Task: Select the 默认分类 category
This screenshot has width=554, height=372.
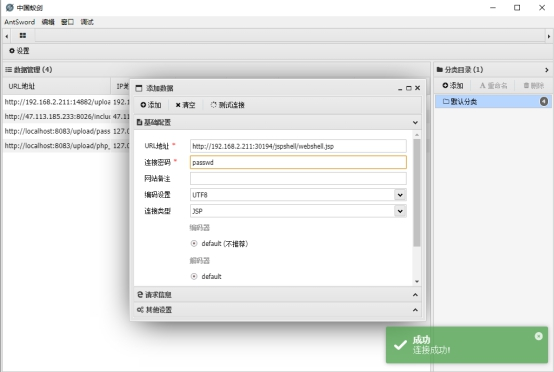Action: pyautogui.click(x=493, y=102)
